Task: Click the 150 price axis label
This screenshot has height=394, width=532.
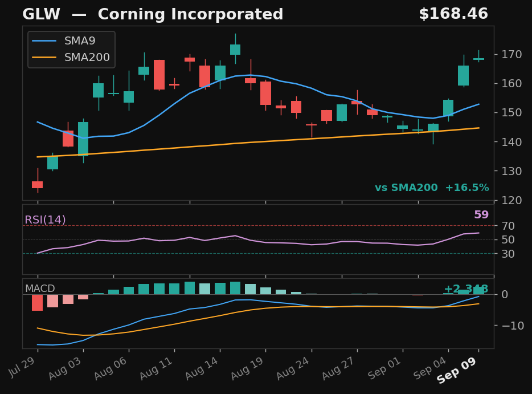Action: pos(511,113)
